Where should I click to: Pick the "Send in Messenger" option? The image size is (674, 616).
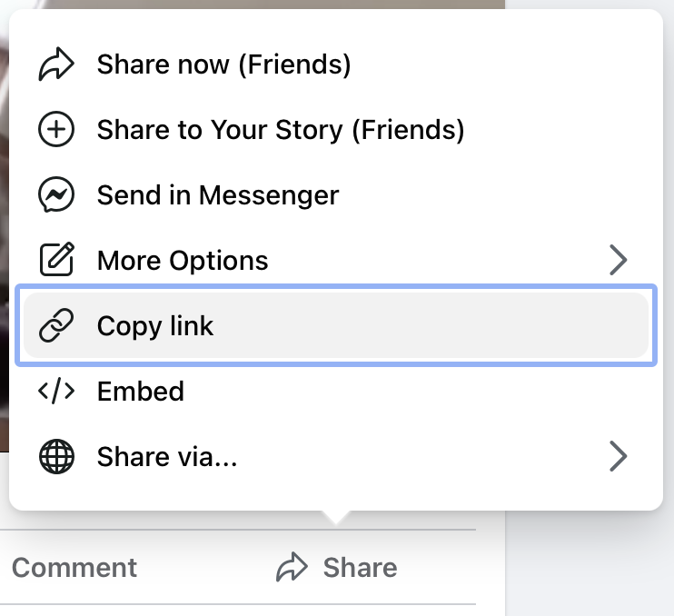[x=218, y=195]
